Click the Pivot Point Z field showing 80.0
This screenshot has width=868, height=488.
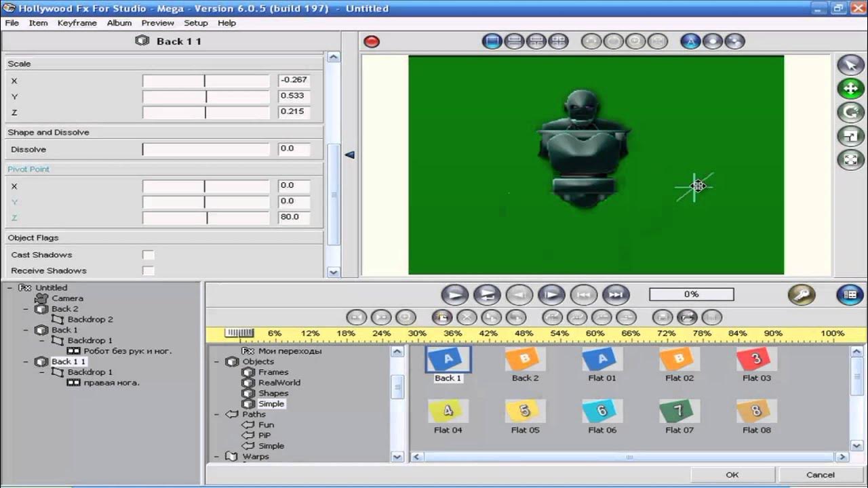point(294,218)
